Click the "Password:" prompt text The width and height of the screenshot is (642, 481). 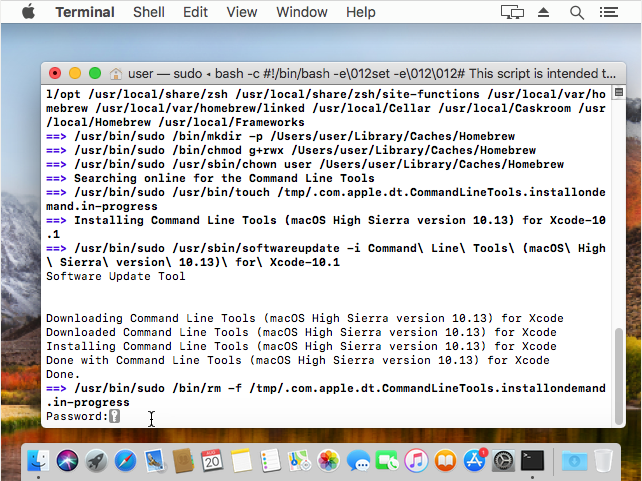(x=77, y=416)
